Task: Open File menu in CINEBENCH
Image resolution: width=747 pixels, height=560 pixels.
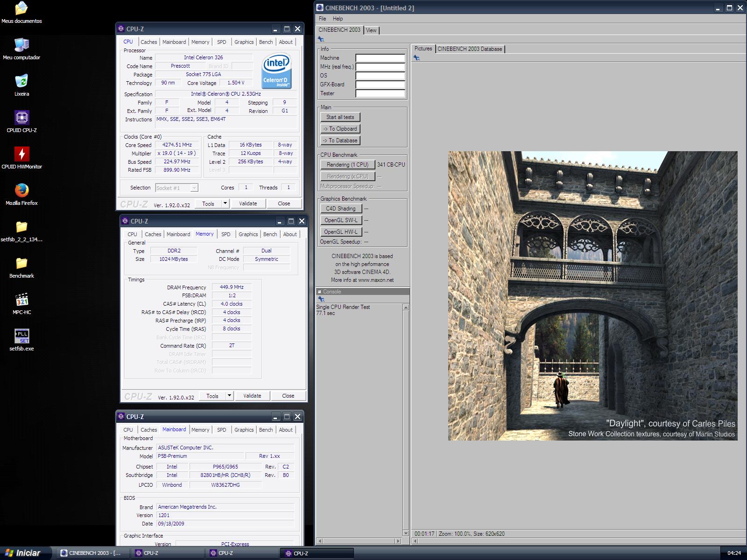Action: 323,19
